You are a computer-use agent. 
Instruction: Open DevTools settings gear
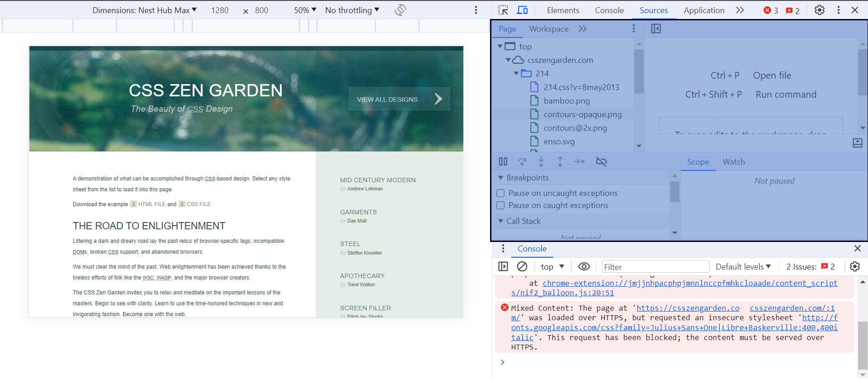point(820,10)
